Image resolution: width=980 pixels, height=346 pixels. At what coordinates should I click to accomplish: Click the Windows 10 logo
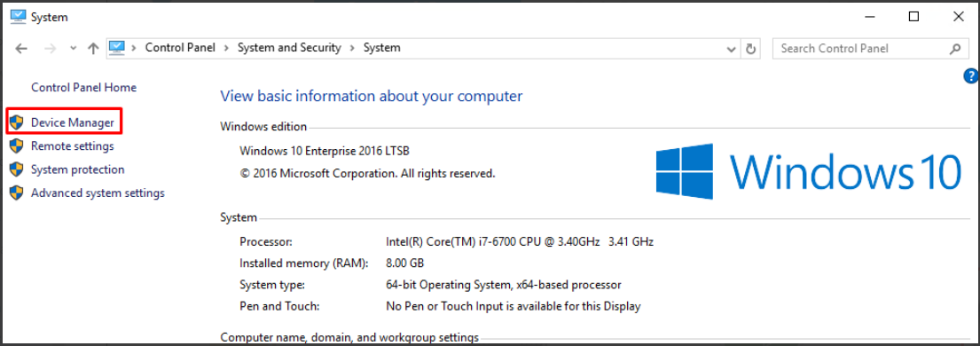tap(808, 171)
